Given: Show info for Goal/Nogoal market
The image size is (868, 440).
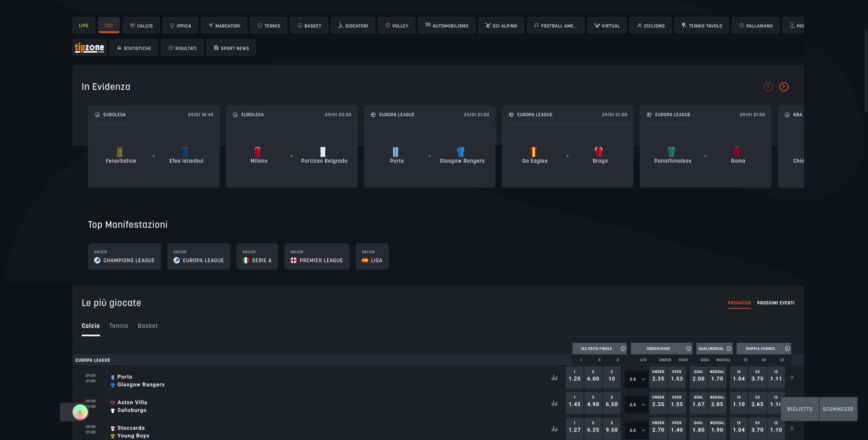Looking at the screenshot, I should coord(729,348).
